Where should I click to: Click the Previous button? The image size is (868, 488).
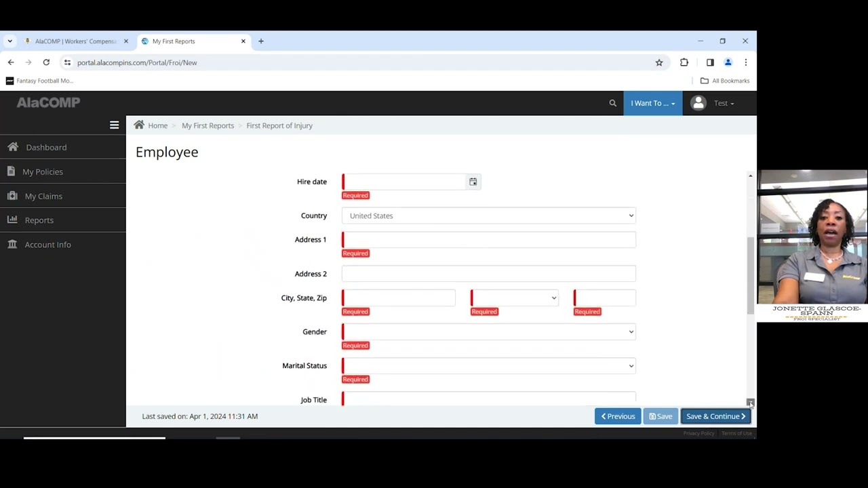coord(618,416)
